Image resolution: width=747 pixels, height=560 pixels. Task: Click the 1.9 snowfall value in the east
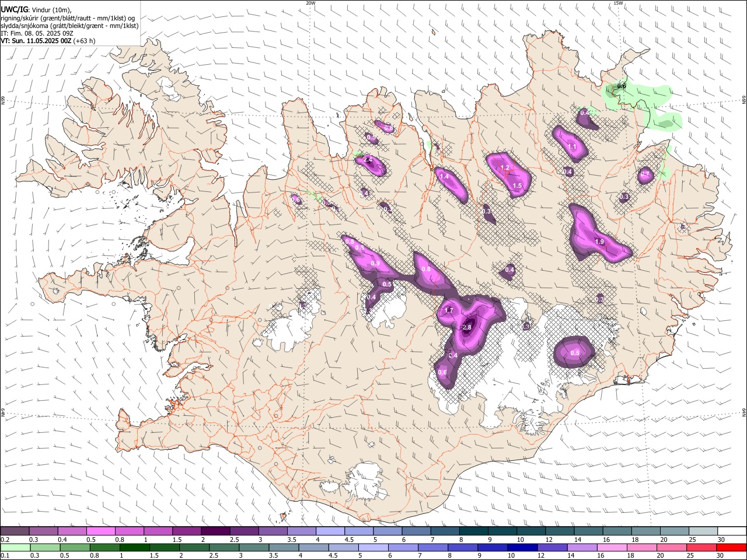[599, 242]
